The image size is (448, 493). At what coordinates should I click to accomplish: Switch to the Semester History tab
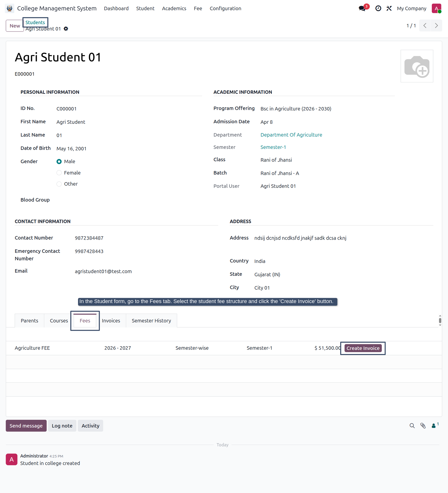coord(151,321)
